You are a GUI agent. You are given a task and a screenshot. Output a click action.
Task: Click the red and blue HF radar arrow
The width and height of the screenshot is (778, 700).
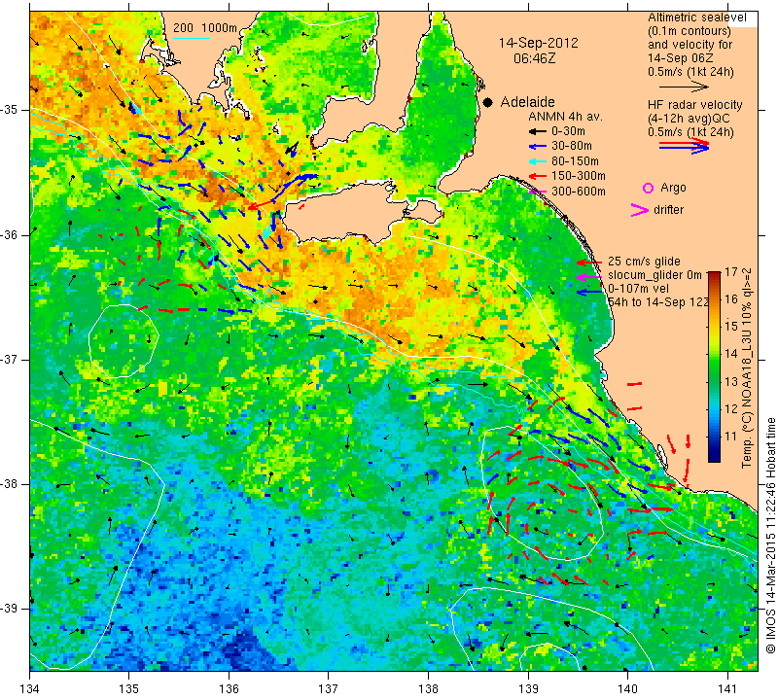coord(684,146)
